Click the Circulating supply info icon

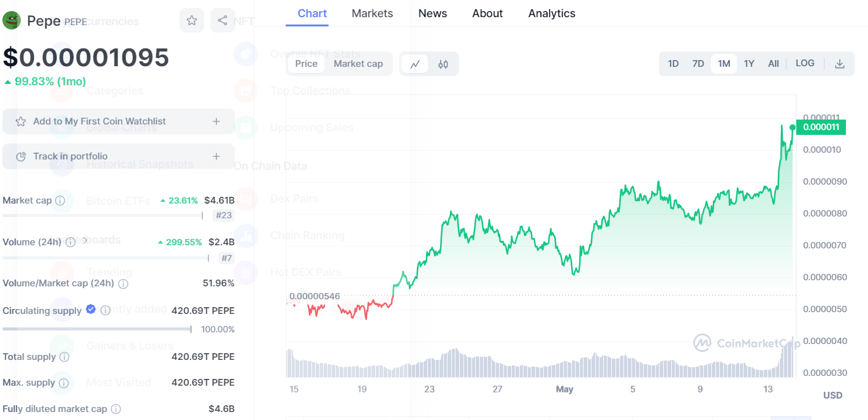105,310
